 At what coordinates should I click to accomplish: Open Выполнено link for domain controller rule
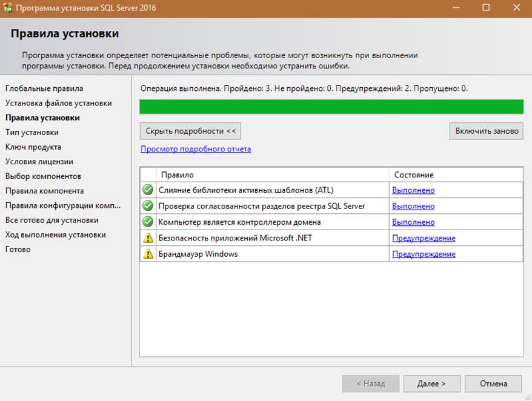click(413, 222)
